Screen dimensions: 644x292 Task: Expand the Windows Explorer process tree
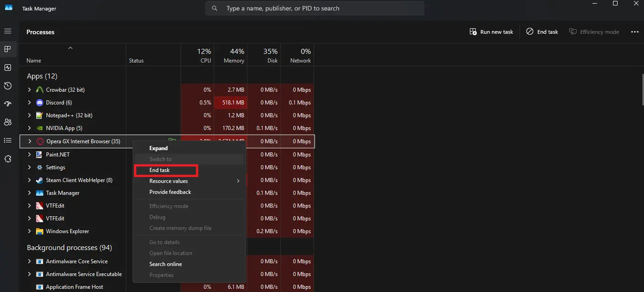pos(30,231)
